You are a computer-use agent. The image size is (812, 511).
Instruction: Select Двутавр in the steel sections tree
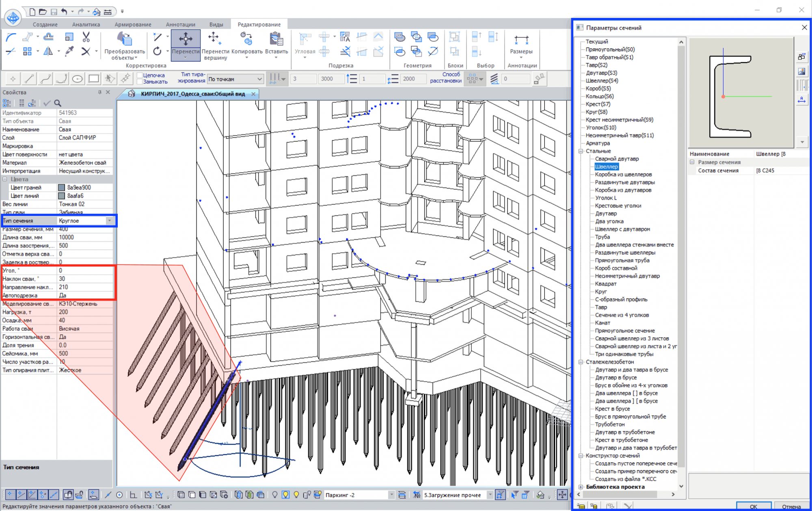point(606,214)
